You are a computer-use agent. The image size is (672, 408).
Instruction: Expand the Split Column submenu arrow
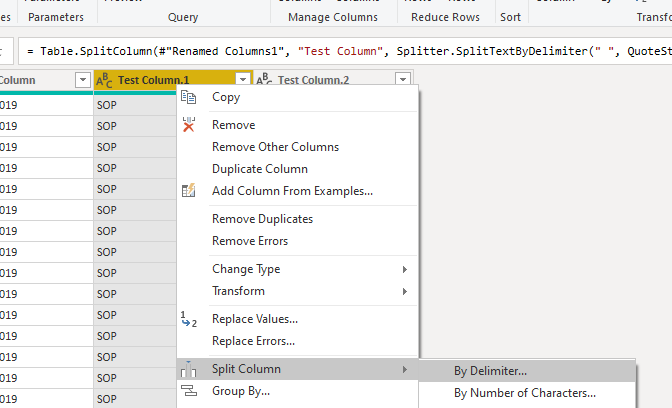click(x=405, y=369)
